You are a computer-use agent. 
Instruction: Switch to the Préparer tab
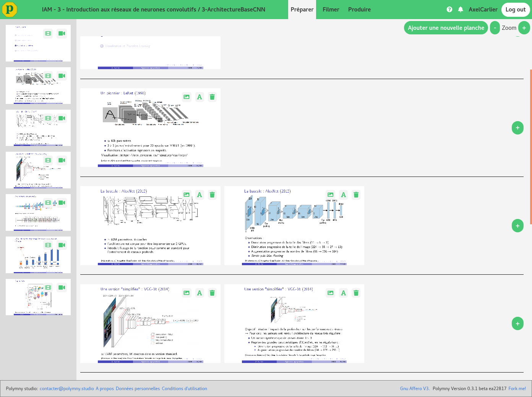[302, 10]
